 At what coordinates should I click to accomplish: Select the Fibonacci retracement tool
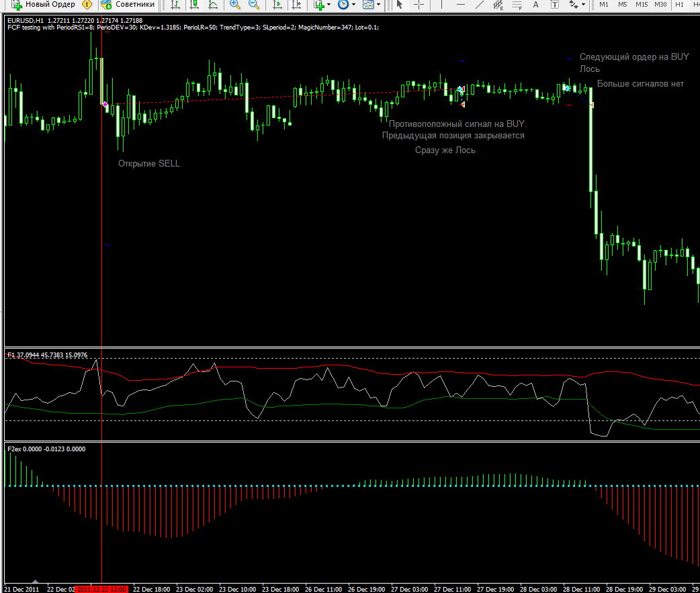tap(517, 5)
